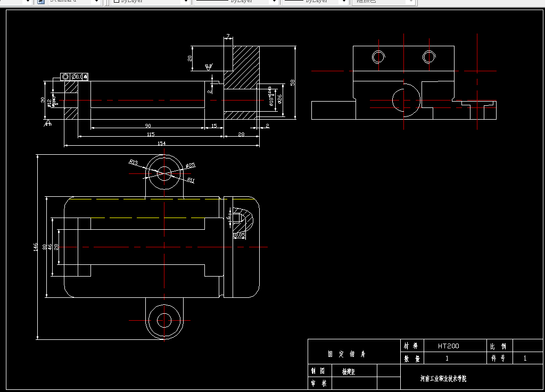Screen dimensions: 545x392
Task: Select the title 固定钳身 in title block
Action: coord(346,354)
